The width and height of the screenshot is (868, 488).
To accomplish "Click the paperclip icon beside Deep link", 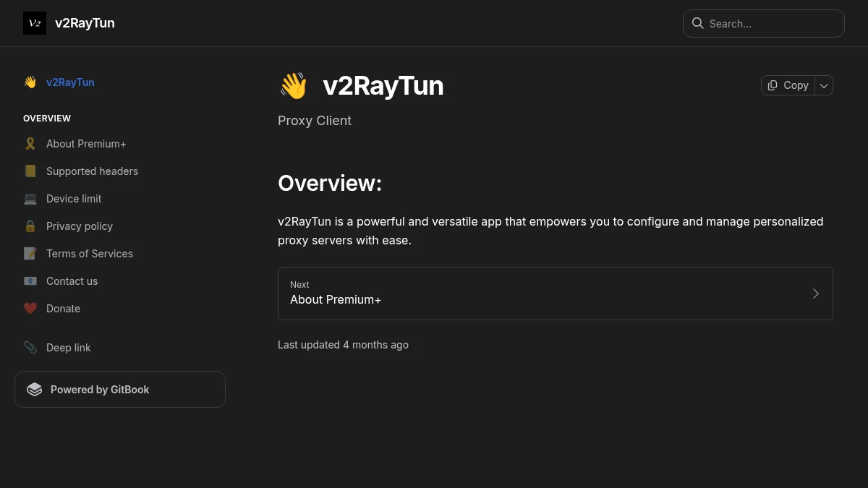I will pos(30,348).
